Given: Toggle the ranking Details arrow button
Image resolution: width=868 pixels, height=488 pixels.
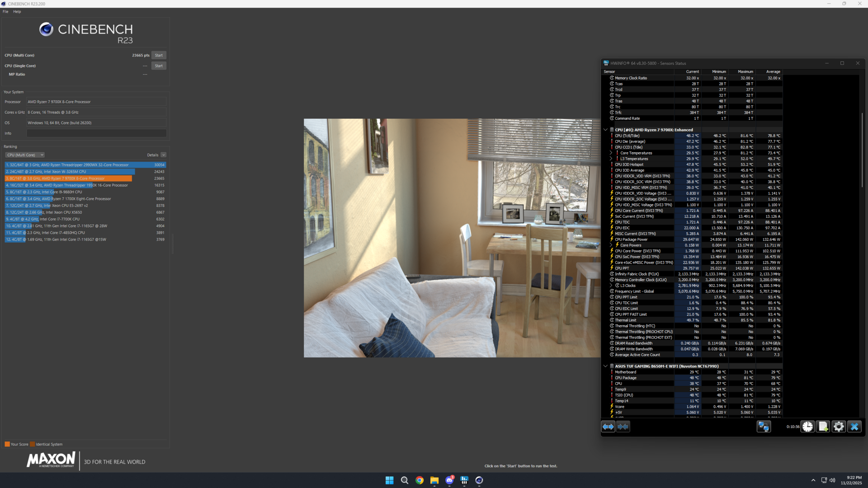Looking at the screenshot, I should click(x=163, y=155).
